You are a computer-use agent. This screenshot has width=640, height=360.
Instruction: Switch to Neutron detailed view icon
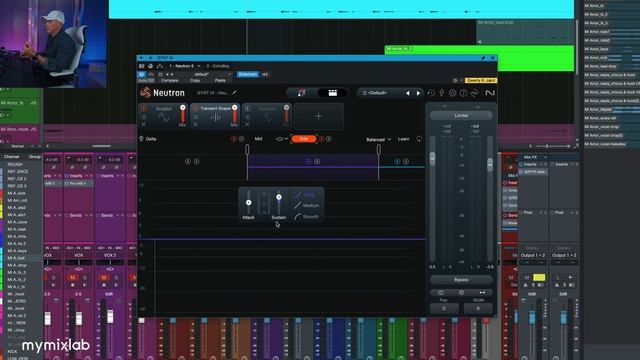pos(333,93)
